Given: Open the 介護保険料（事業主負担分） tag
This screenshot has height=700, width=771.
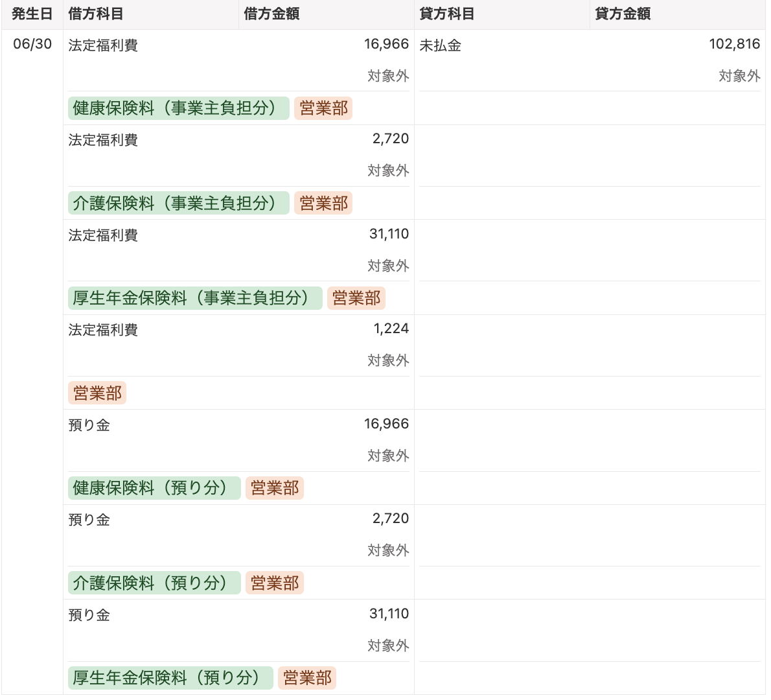Looking at the screenshot, I should [x=179, y=203].
